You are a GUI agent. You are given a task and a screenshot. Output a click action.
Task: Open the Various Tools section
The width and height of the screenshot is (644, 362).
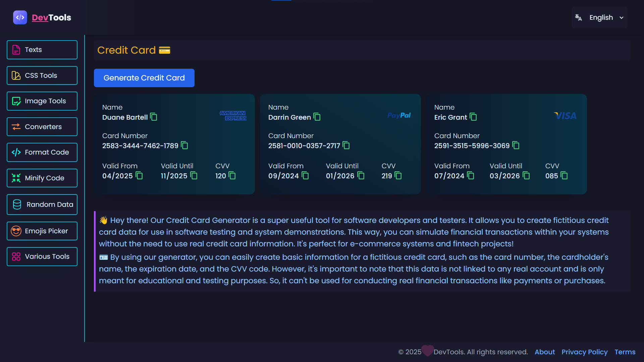tap(42, 256)
